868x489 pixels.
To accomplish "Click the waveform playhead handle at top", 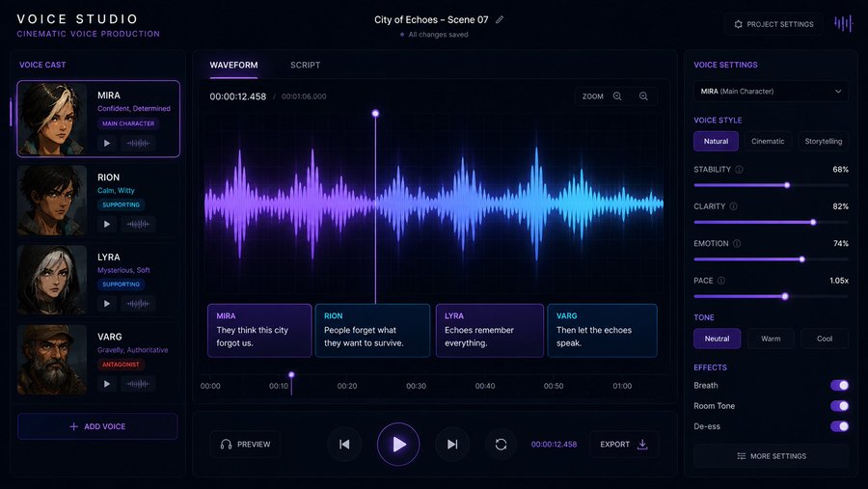I will [375, 114].
